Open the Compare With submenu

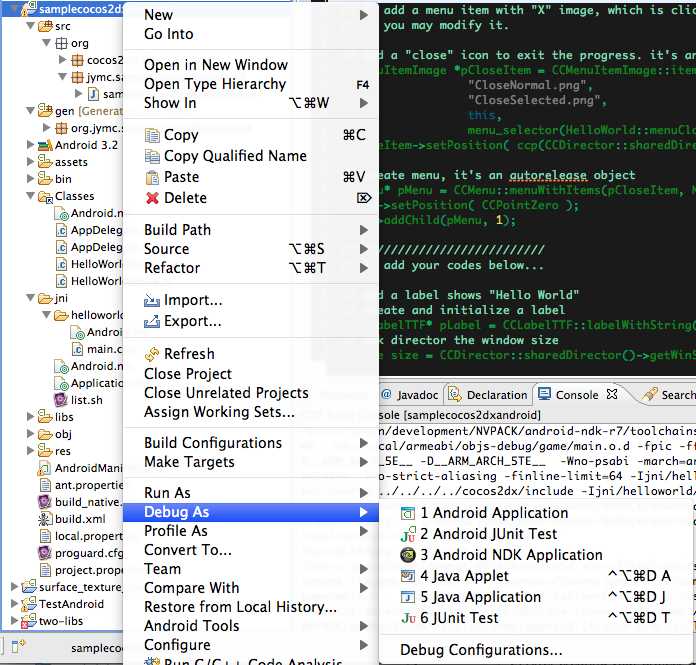[x=251, y=588]
